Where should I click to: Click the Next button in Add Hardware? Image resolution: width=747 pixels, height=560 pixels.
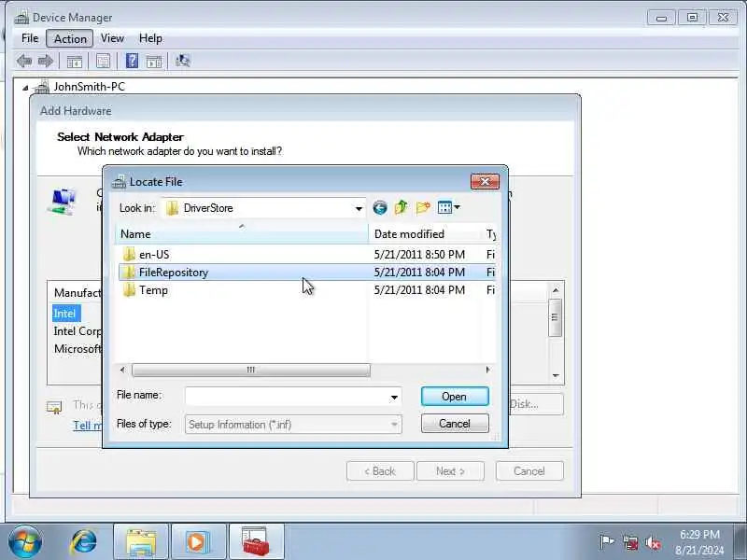[450, 471]
